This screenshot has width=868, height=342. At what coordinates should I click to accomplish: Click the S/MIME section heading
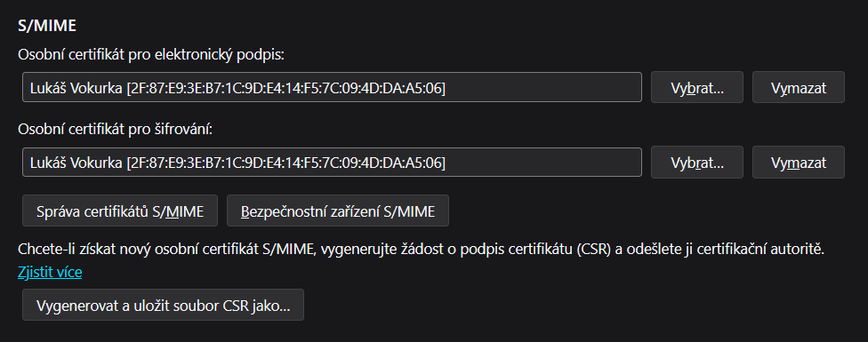point(47,26)
